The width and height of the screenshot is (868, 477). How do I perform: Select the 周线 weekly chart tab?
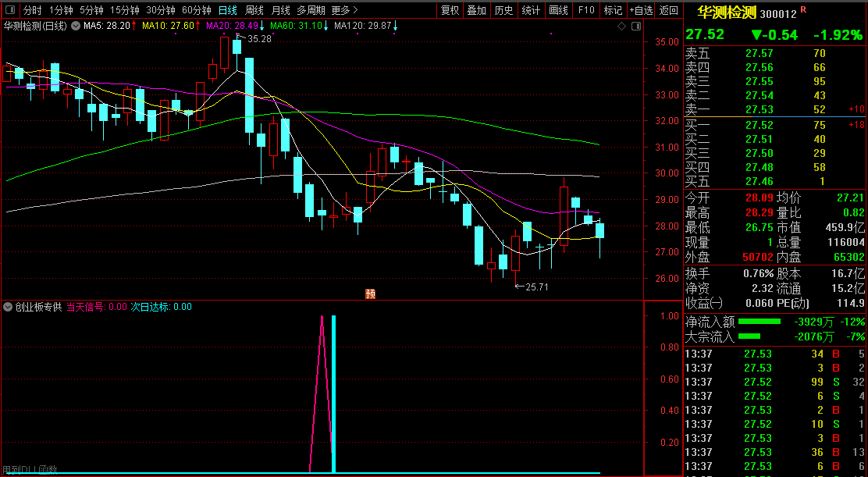254,10
